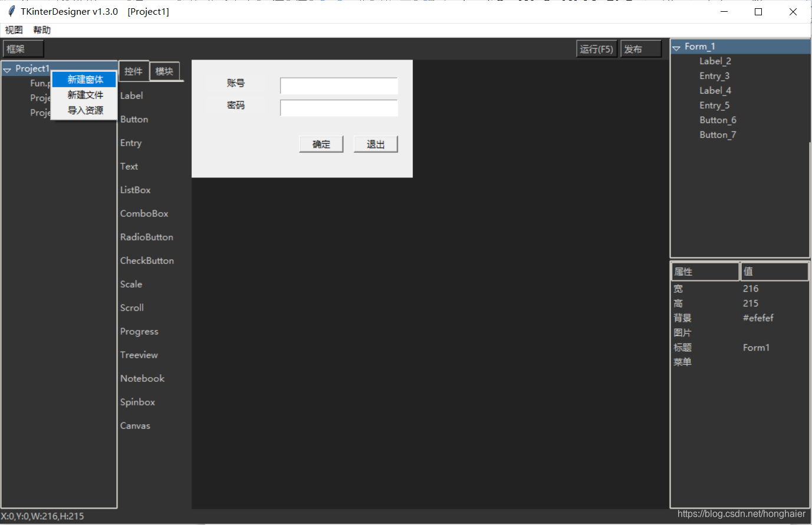The height and width of the screenshot is (525, 812).
Task: Click the 退出 button on the form
Action: [376, 144]
